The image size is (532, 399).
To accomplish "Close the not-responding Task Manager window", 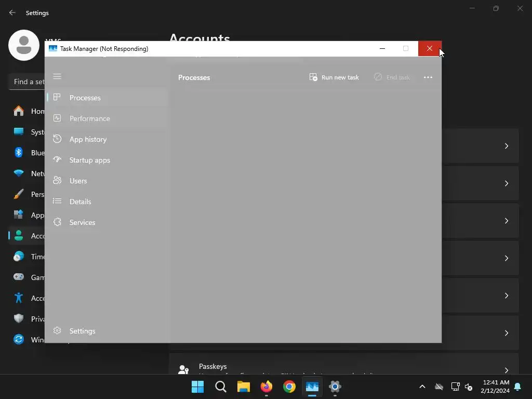I will [x=430, y=48].
